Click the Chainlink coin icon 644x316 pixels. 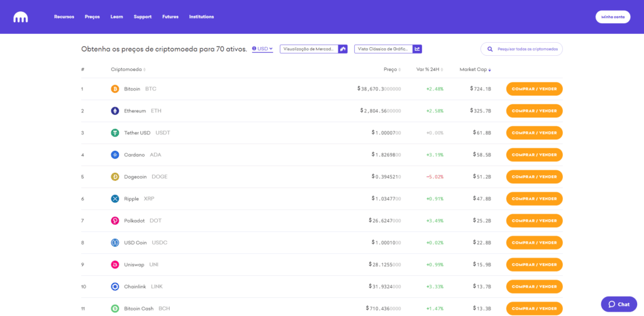click(115, 286)
